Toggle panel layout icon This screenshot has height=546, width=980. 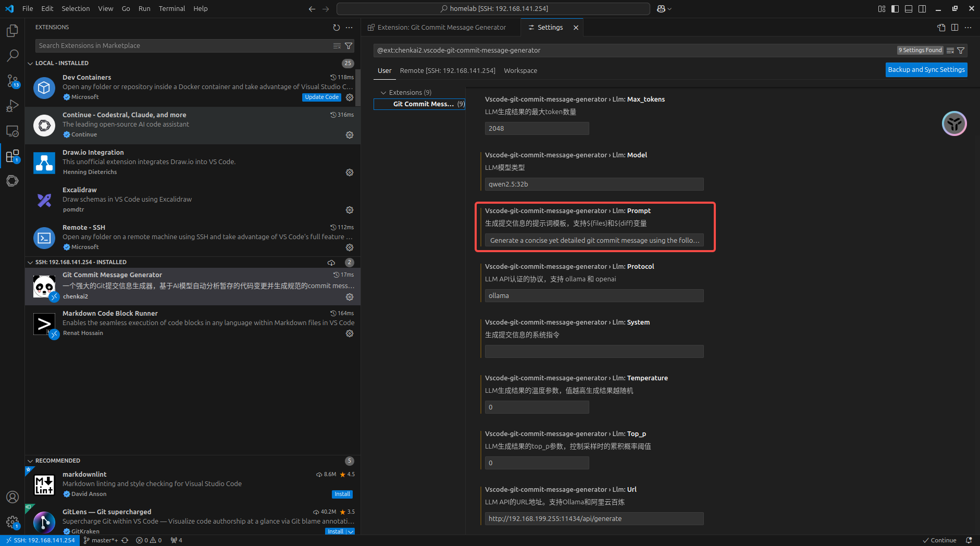point(909,9)
